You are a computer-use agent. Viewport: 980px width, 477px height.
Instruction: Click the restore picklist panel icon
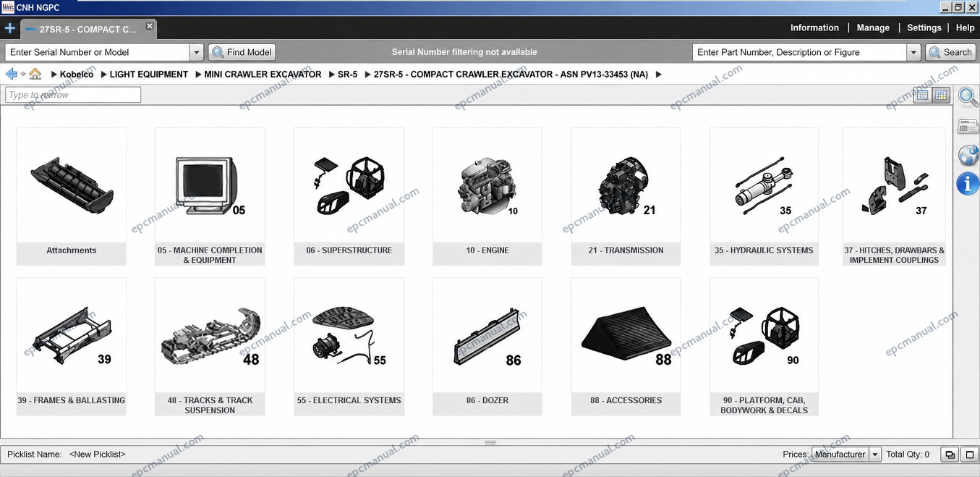pyautogui.click(x=950, y=455)
